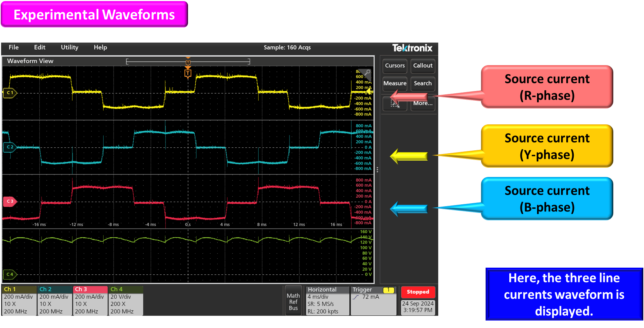Click the zoom magnifier icon on waveform
644x328 pixels.
367,73
